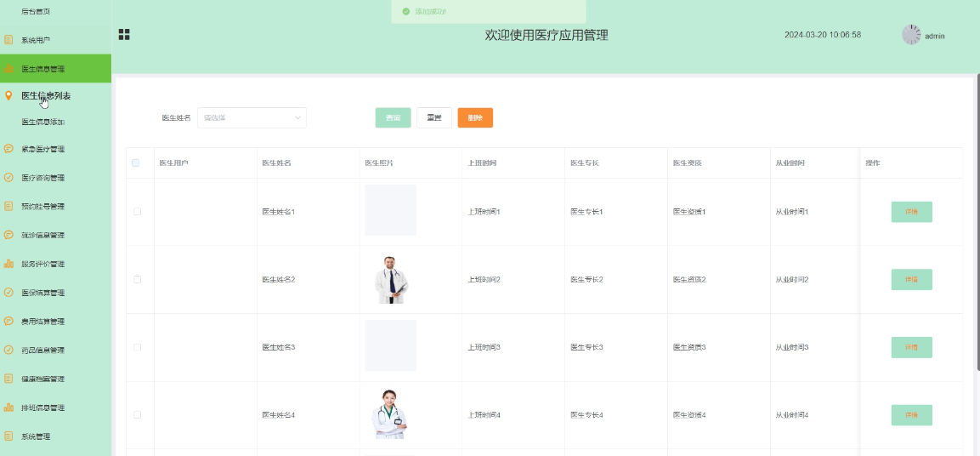Image resolution: width=980 pixels, height=456 pixels.
Task: Click the green 查询 search button
Action: click(394, 117)
